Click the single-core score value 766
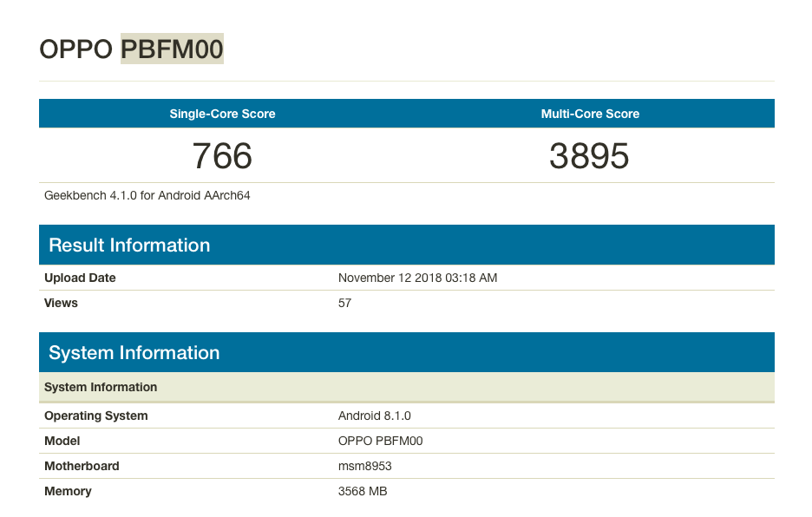This screenshot has width=812, height=517. pos(222,156)
